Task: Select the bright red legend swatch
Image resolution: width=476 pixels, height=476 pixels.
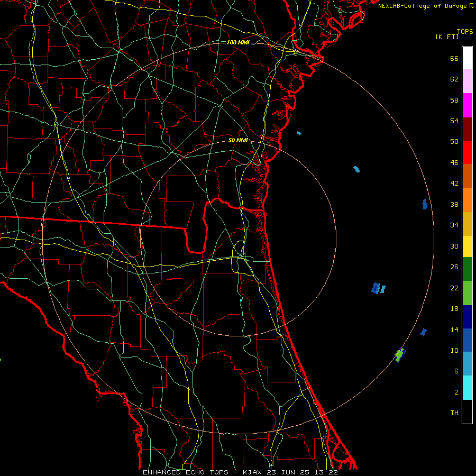Action: 467,152
